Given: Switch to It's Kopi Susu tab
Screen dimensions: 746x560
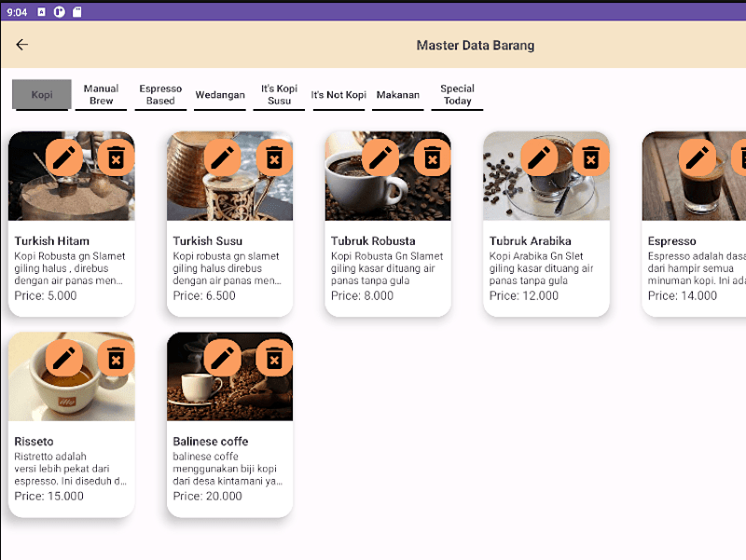Looking at the screenshot, I should [279, 95].
